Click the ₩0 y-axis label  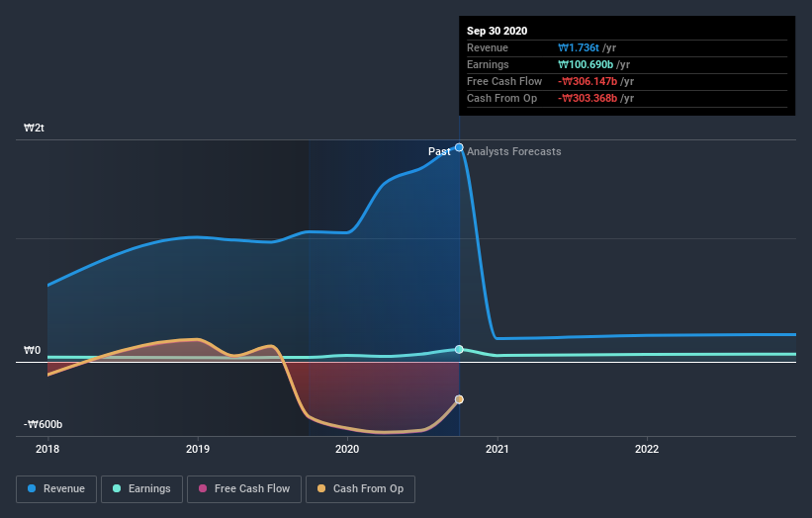click(x=32, y=350)
